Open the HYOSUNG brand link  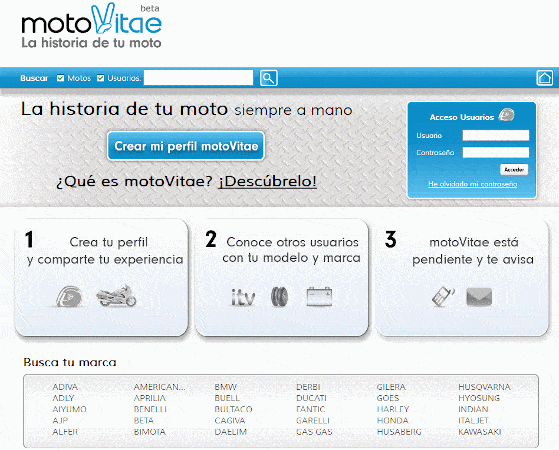tap(479, 398)
